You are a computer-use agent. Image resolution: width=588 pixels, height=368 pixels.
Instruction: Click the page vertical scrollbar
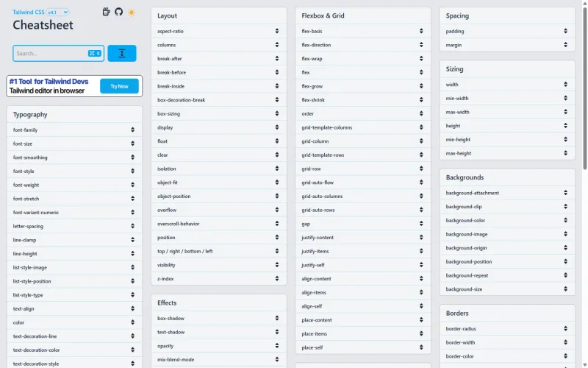coord(585,88)
